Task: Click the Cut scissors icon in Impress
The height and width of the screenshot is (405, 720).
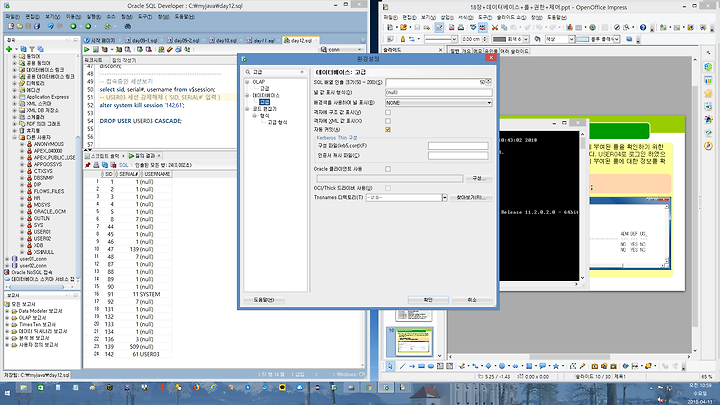Action: pos(495,28)
